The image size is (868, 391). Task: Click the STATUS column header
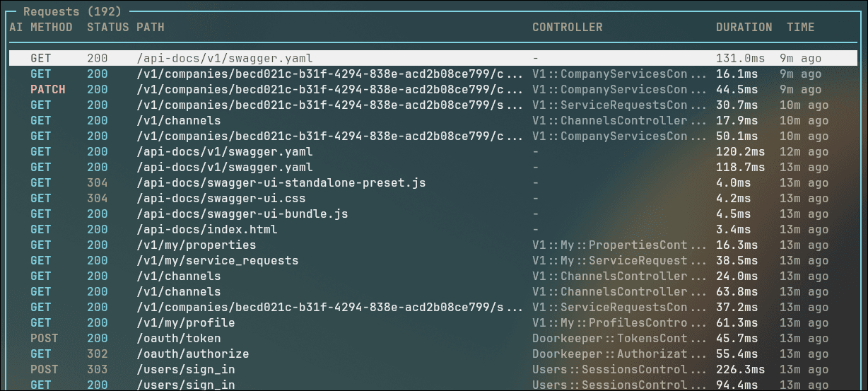[108, 28]
